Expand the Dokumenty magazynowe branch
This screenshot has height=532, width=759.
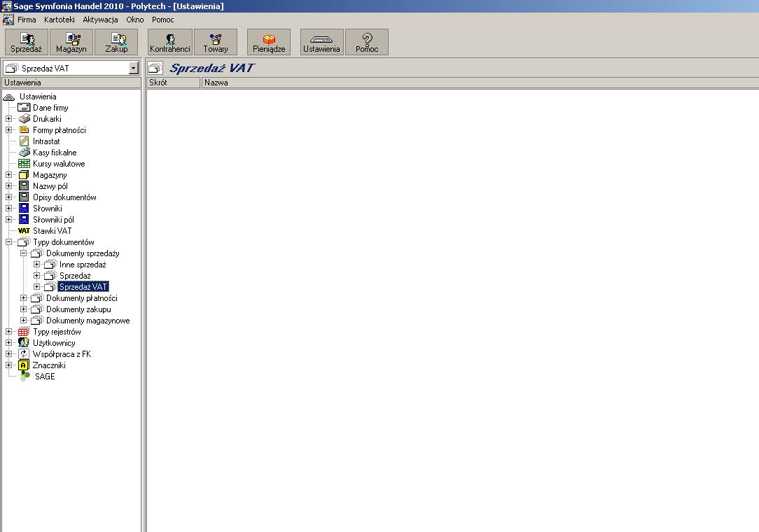(22, 320)
